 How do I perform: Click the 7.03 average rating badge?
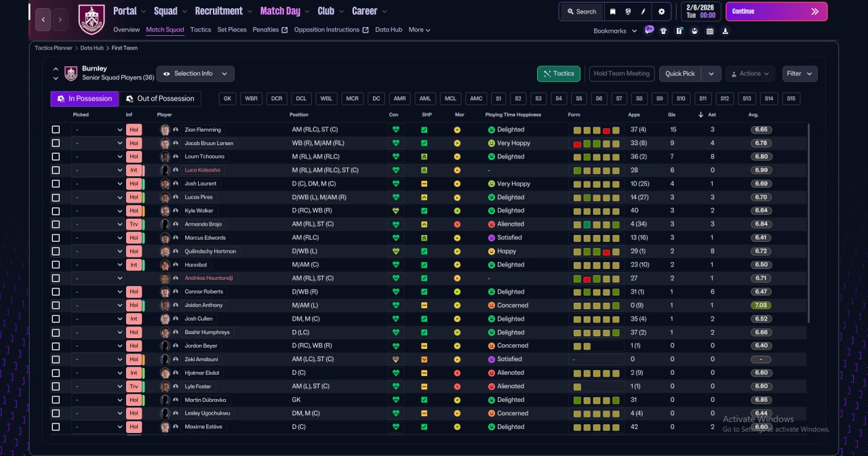point(762,305)
